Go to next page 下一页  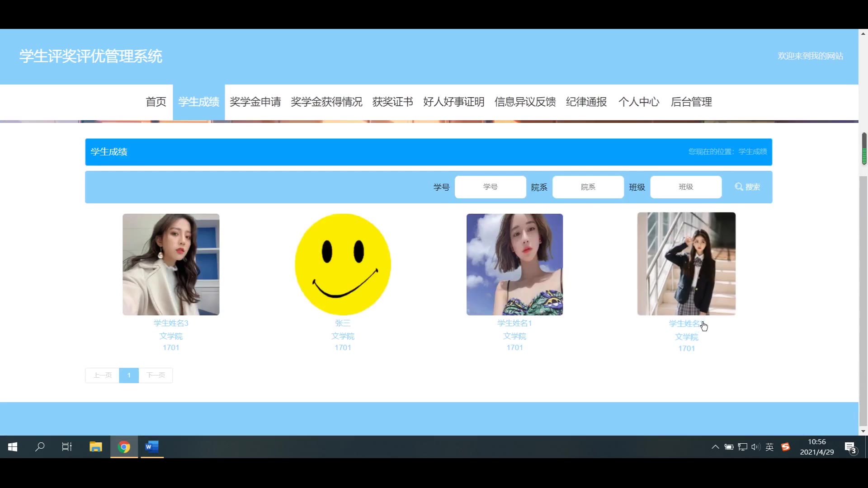tap(156, 375)
